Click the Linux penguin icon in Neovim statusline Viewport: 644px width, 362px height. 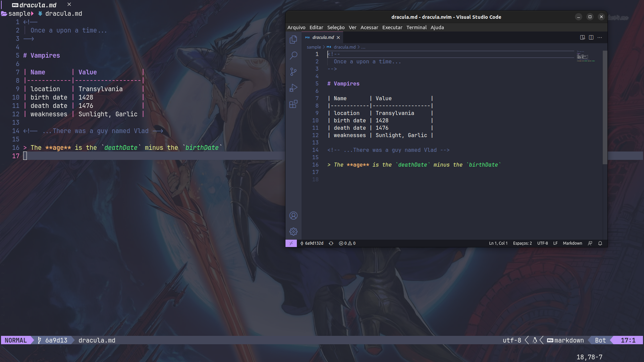535,341
